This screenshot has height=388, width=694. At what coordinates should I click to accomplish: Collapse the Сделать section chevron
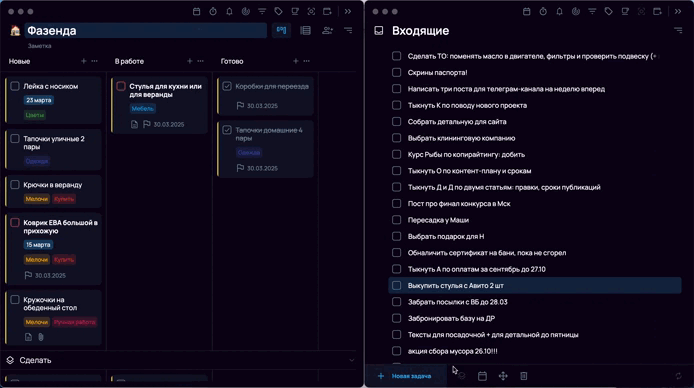352,360
